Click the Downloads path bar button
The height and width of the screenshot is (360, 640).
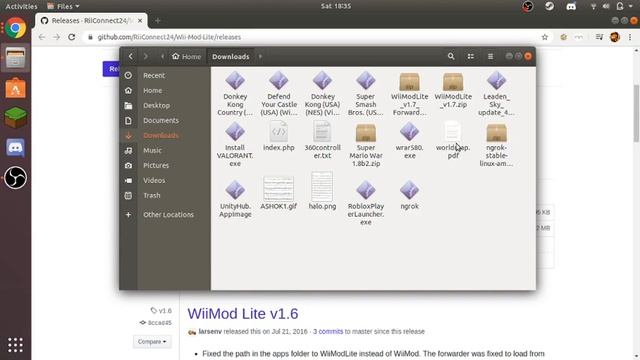231,56
